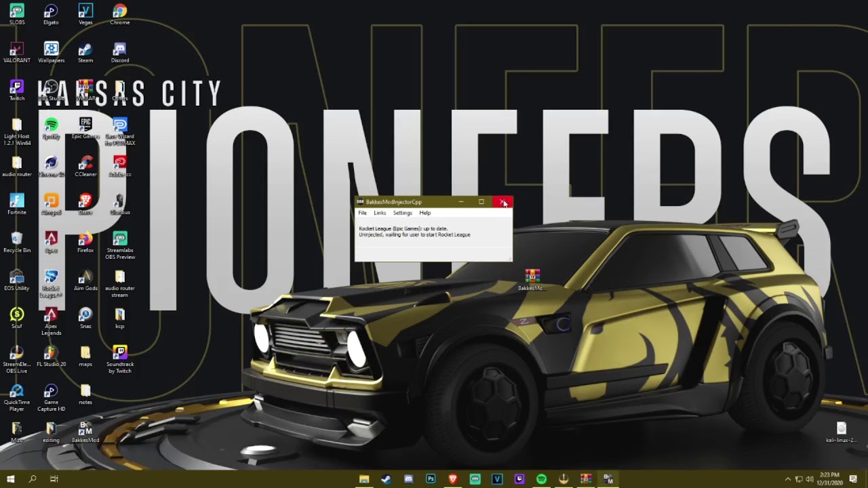Open Photoshop from the taskbar

click(431, 479)
